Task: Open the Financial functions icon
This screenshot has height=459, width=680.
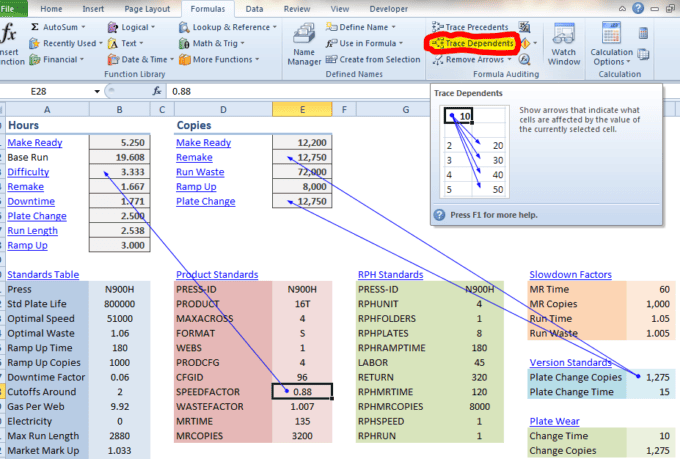Action: [x=34, y=59]
